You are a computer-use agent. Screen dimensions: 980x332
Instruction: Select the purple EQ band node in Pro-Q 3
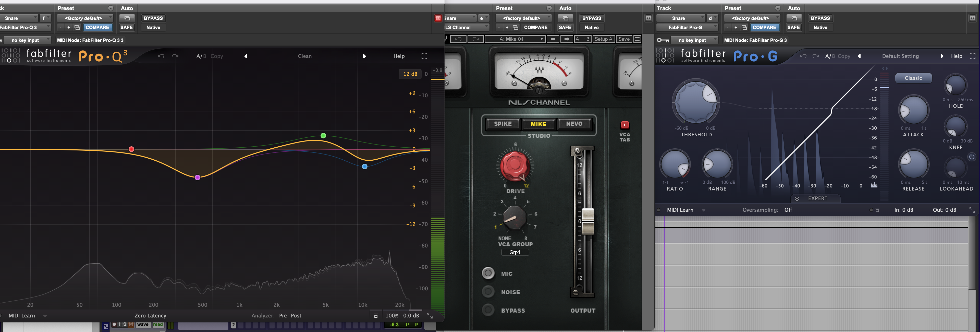coord(198,177)
